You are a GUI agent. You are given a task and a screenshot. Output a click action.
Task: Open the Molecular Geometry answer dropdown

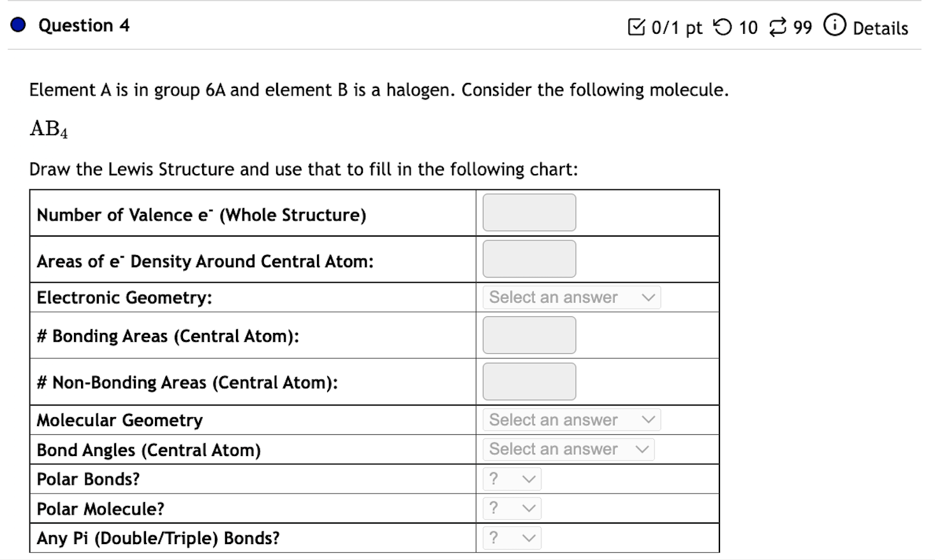point(571,420)
